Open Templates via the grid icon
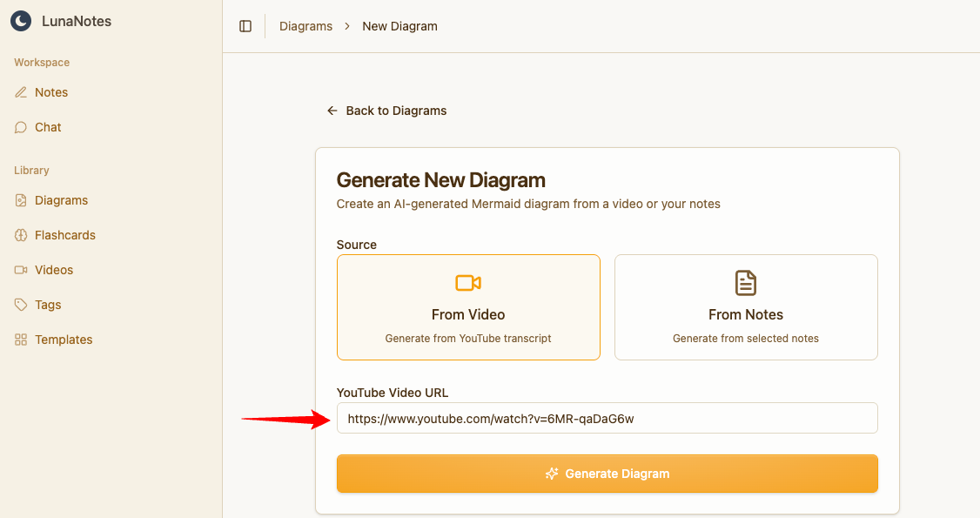 pos(21,340)
